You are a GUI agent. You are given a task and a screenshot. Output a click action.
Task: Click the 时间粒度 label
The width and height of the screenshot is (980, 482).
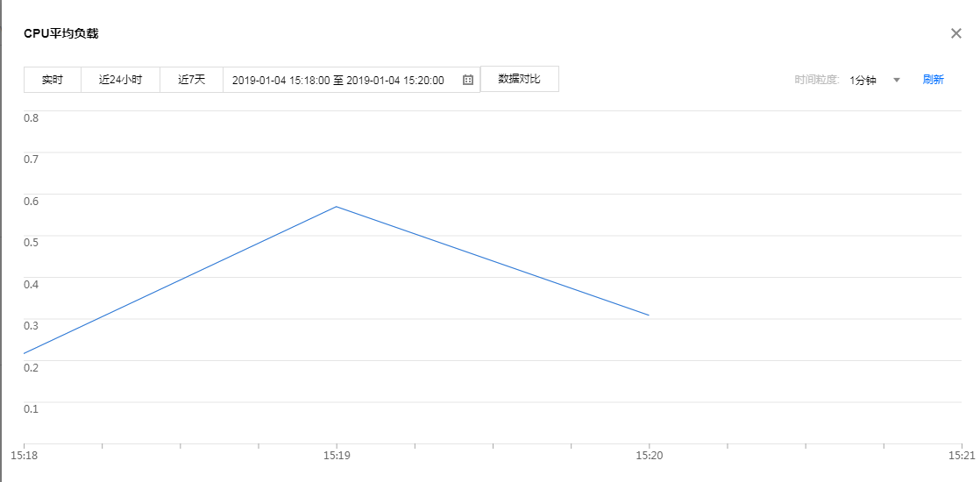click(x=817, y=80)
